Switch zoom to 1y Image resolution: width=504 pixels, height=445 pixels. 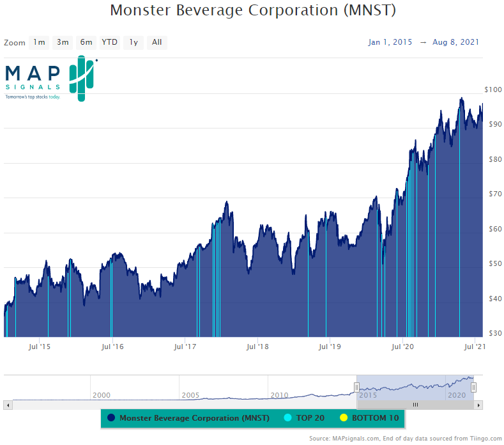coord(134,42)
